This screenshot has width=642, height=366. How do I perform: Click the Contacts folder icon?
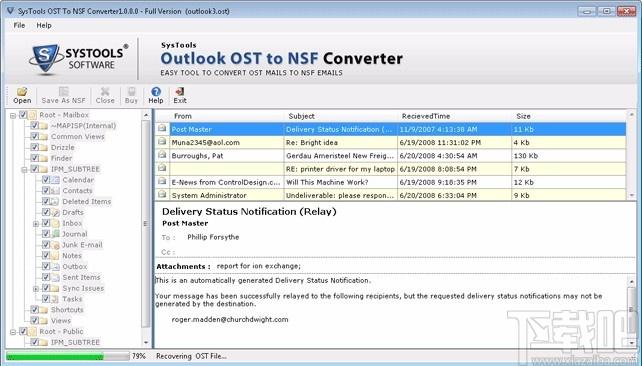(55, 190)
